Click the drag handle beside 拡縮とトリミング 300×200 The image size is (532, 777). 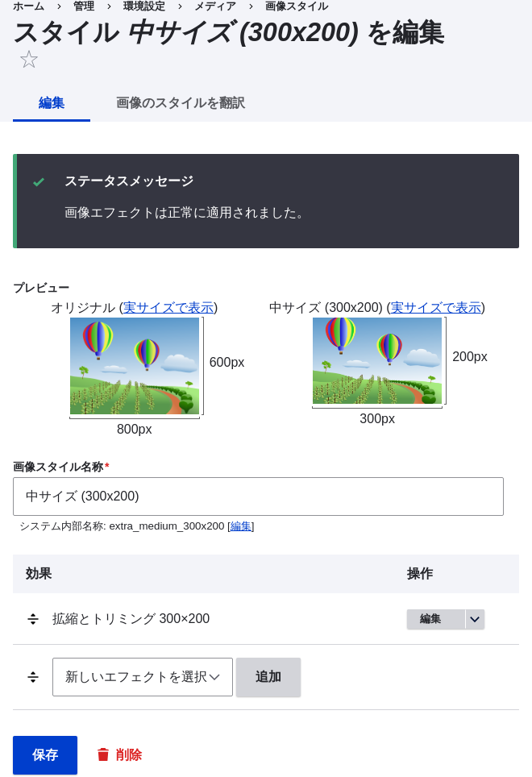[x=33, y=619]
